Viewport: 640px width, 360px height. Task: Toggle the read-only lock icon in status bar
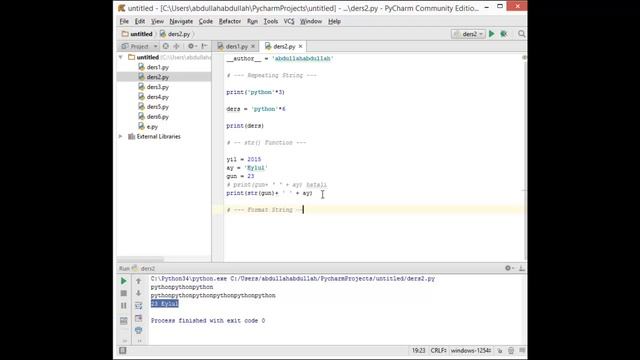tap(500, 351)
